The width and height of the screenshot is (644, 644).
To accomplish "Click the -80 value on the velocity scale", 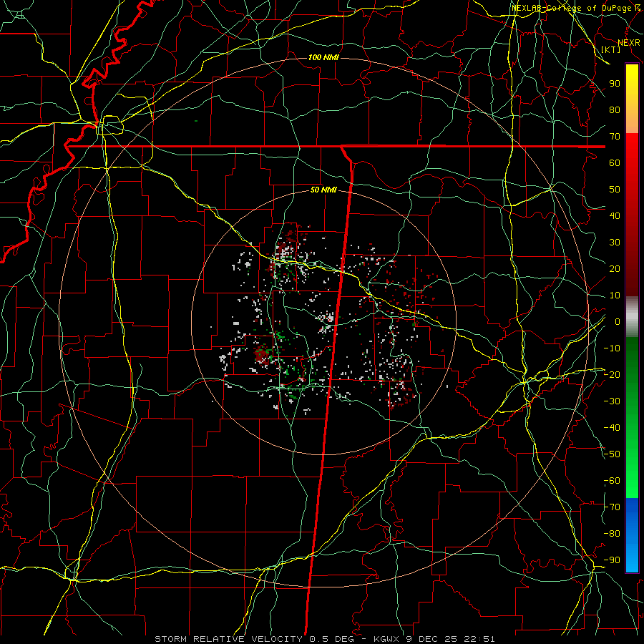I will (612, 534).
